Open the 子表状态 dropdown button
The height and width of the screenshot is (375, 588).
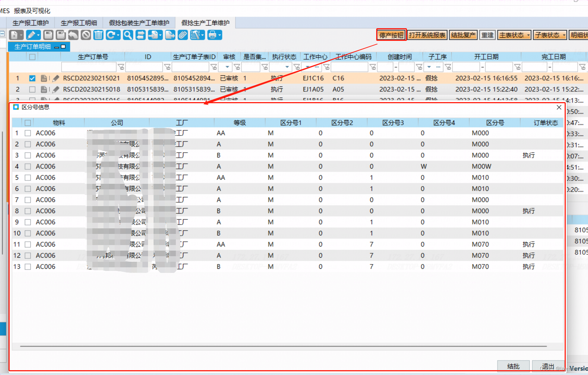(x=550, y=35)
